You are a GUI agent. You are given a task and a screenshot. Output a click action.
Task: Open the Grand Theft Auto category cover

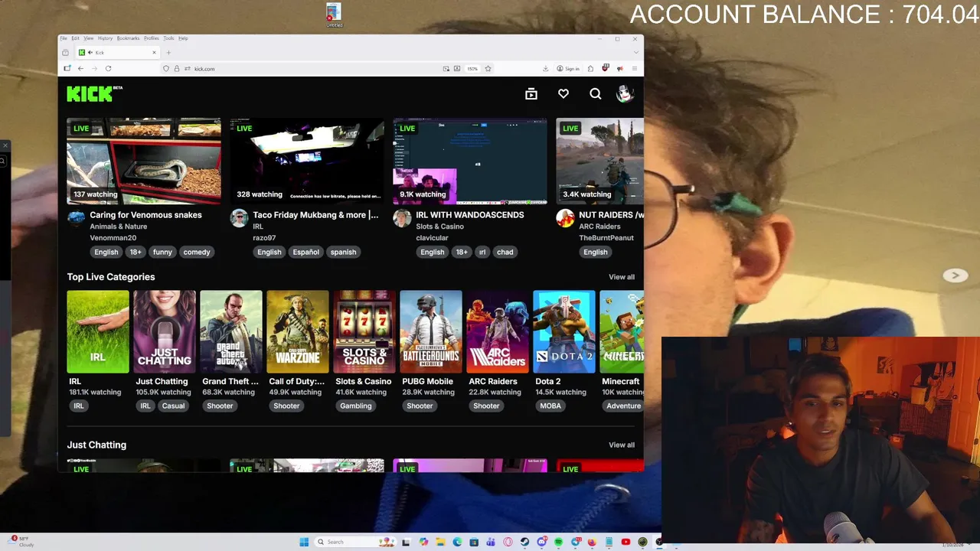(x=231, y=332)
